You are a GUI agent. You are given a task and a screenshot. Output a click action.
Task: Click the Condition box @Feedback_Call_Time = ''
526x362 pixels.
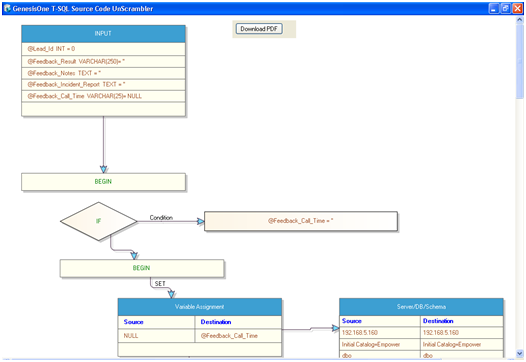tap(301, 221)
